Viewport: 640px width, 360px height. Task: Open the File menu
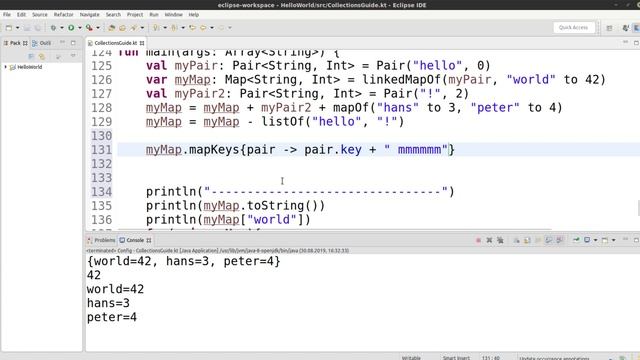coord(7,14)
